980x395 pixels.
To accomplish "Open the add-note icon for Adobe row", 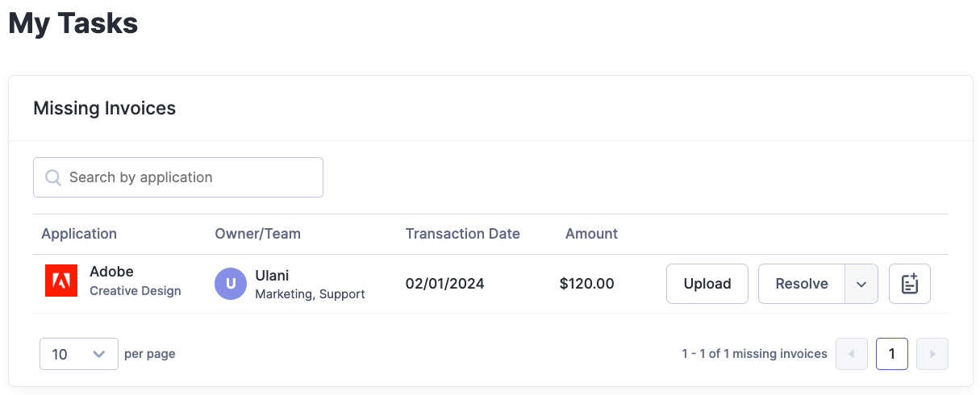I will pos(910,284).
